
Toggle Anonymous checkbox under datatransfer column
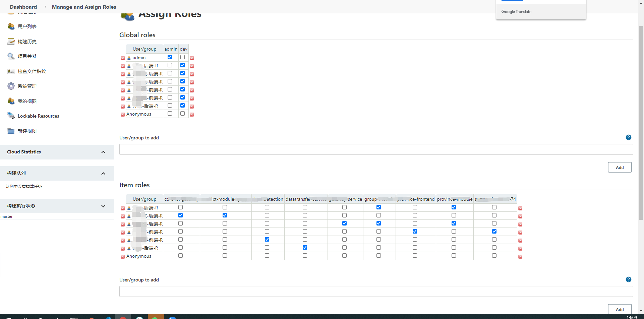point(305,256)
